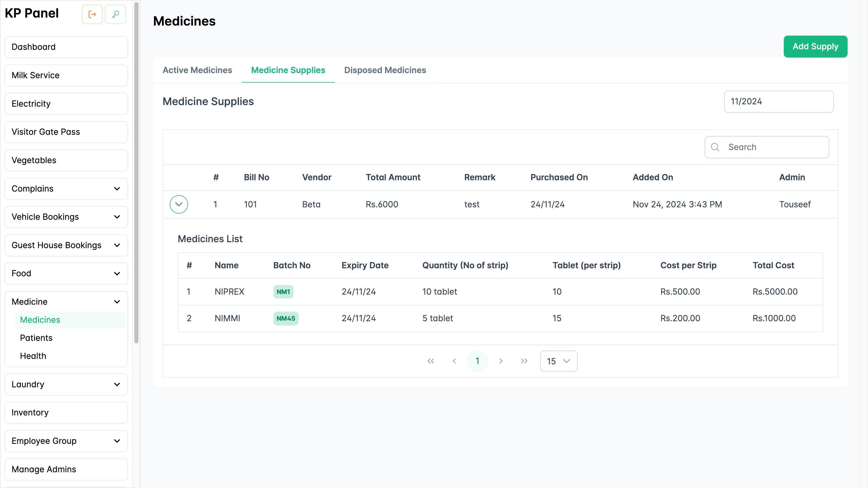Jump to first page using double-left arrows
This screenshot has width=868, height=488.
coord(431,361)
